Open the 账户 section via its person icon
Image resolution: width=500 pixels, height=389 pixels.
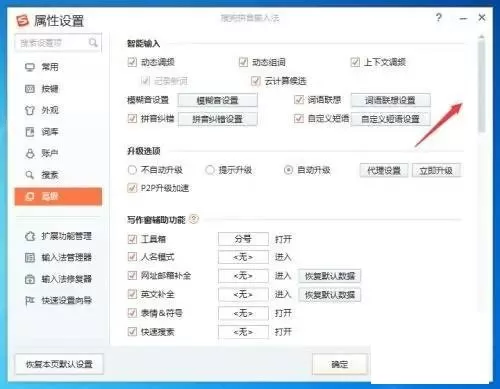[x=30, y=153]
